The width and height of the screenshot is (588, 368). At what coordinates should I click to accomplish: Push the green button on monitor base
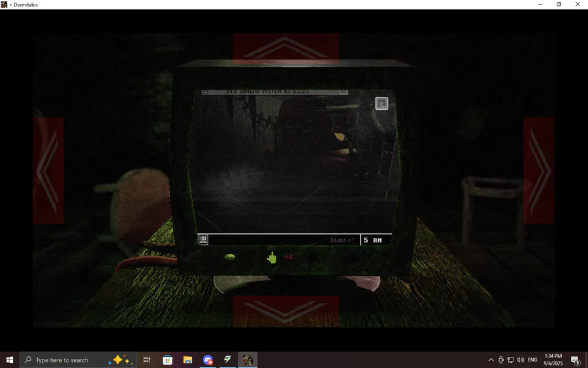coord(229,257)
